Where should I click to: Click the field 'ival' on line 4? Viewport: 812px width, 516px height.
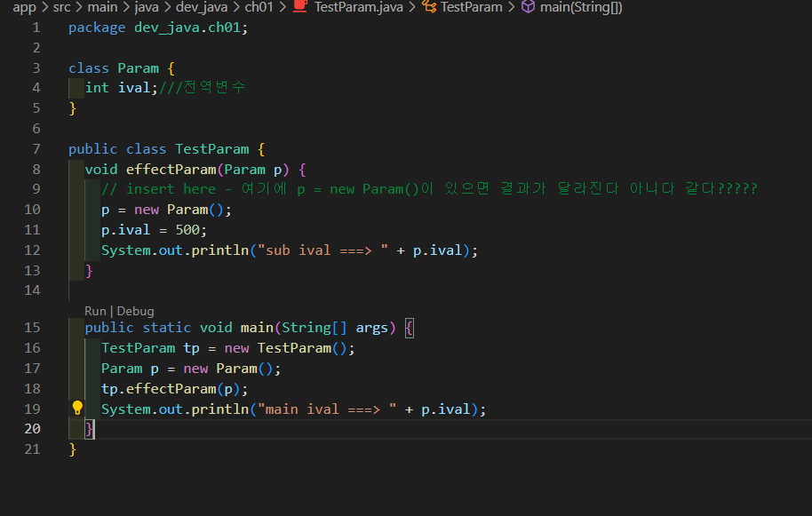134,88
